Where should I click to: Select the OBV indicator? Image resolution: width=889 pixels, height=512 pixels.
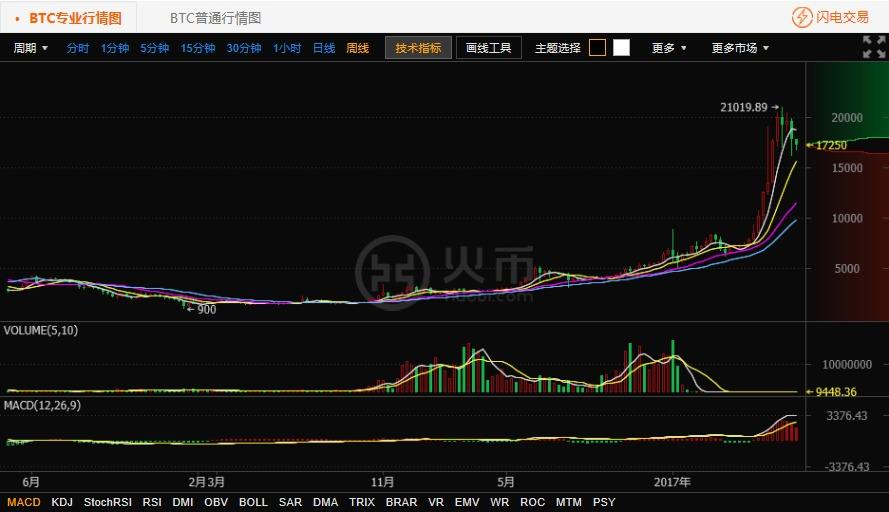tap(216, 502)
